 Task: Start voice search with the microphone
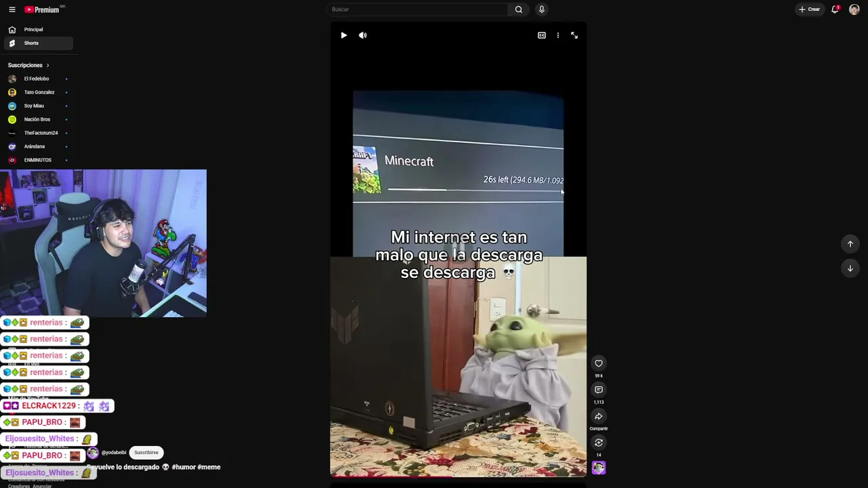click(x=541, y=9)
